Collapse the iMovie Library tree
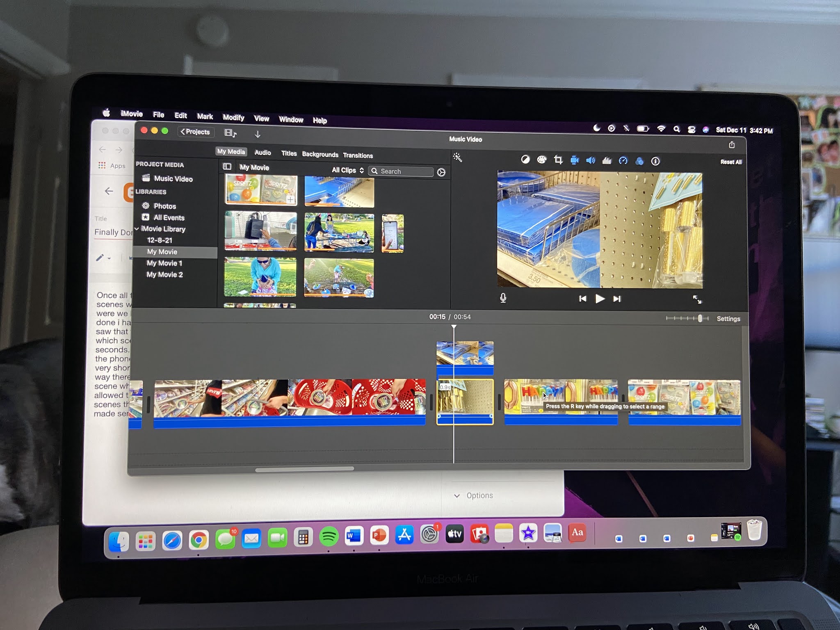The width and height of the screenshot is (840, 630). (137, 228)
